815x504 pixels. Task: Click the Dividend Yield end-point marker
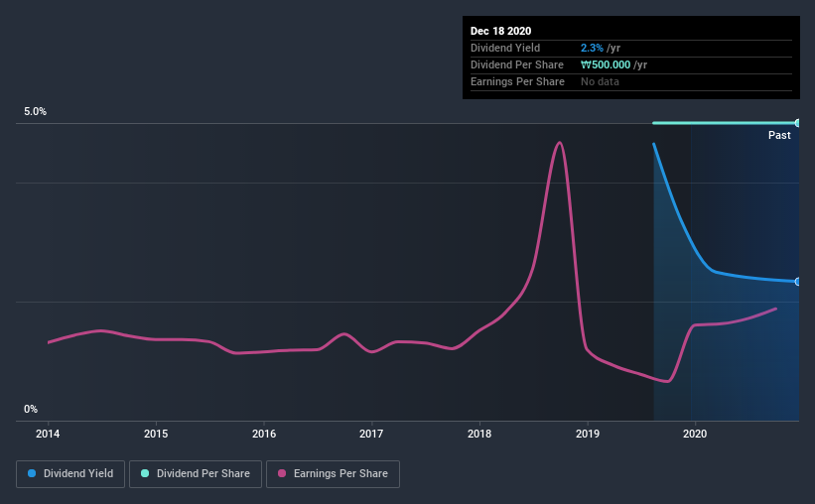pyautogui.click(x=798, y=282)
